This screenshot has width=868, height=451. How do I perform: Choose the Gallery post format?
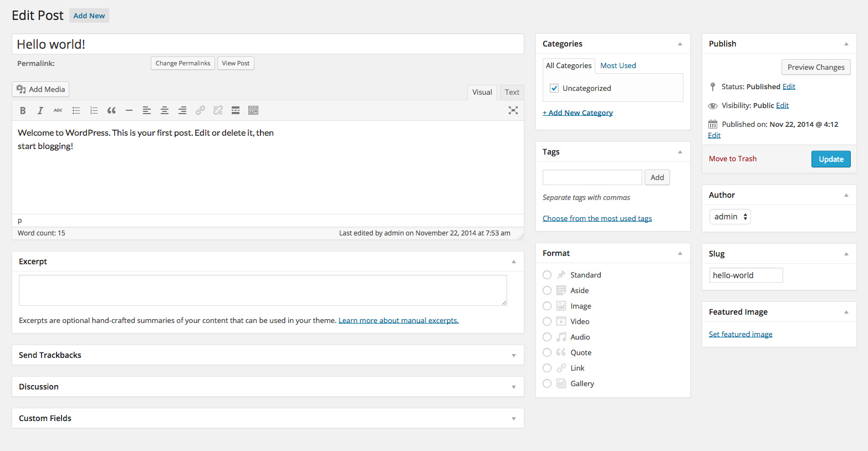[x=547, y=383]
